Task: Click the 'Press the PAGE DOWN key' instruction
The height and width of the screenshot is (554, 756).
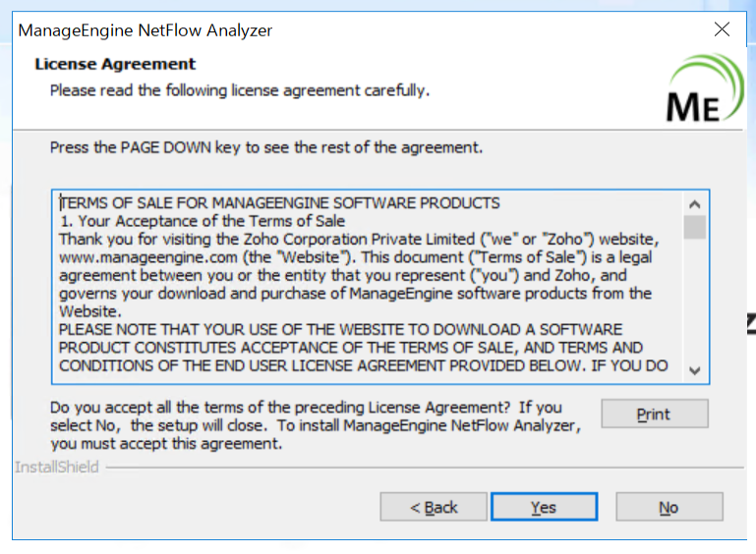Action: pos(266,148)
